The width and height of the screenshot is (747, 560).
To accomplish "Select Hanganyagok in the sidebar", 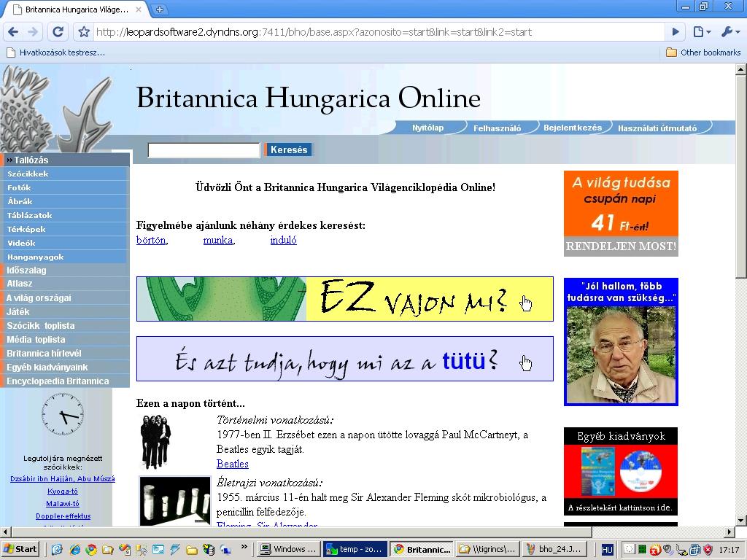I will (65, 257).
